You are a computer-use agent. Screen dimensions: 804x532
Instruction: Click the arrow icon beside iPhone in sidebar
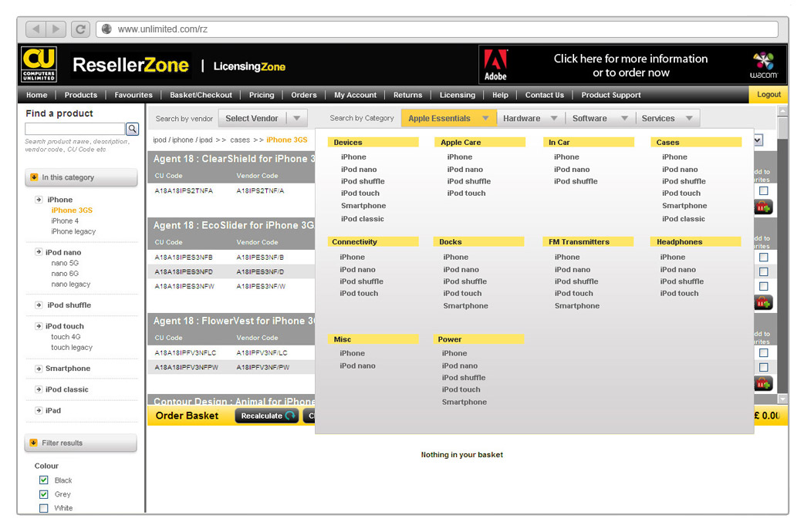pyautogui.click(x=39, y=200)
